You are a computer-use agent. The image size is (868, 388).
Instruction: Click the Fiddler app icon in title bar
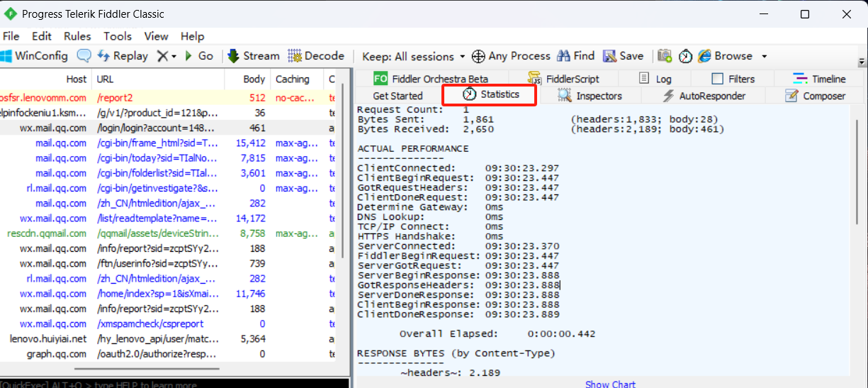pyautogui.click(x=11, y=13)
